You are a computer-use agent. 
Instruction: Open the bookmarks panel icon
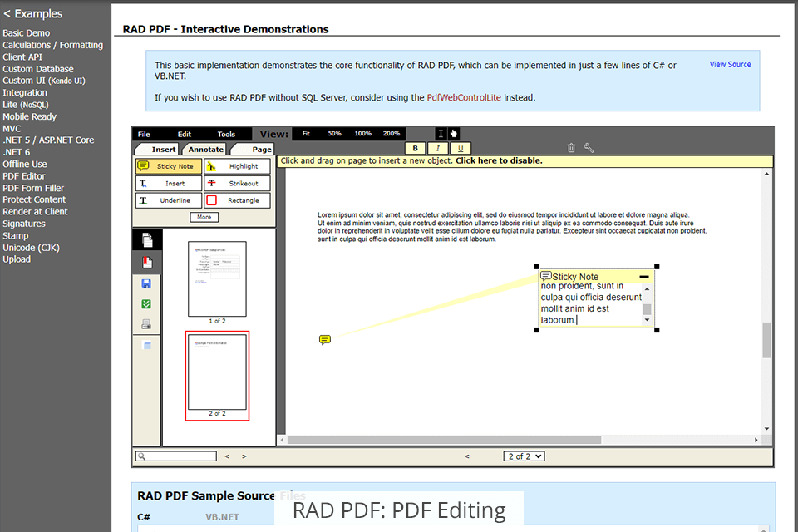click(x=147, y=262)
